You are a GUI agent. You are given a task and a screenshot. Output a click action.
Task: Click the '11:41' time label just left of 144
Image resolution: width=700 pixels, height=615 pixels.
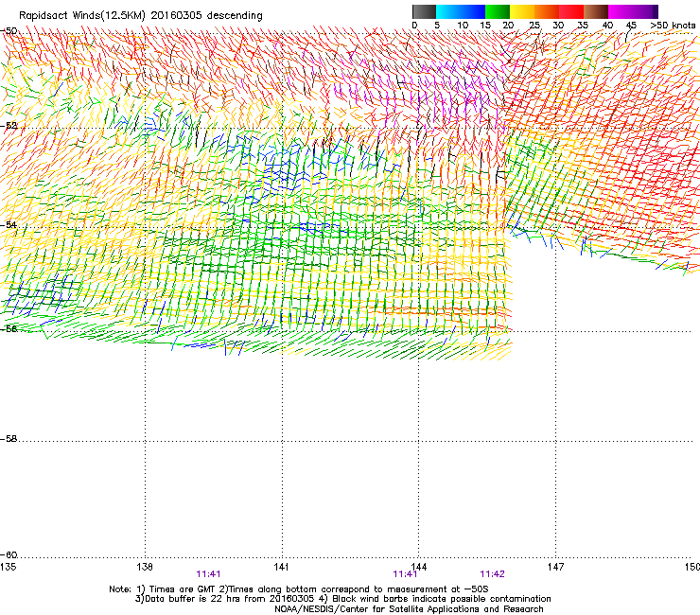tap(405, 574)
